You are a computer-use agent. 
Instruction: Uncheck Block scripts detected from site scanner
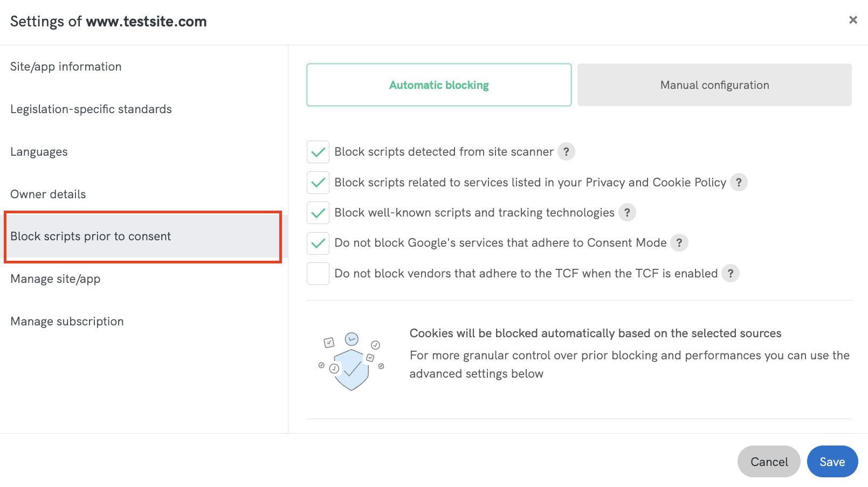click(x=318, y=151)
